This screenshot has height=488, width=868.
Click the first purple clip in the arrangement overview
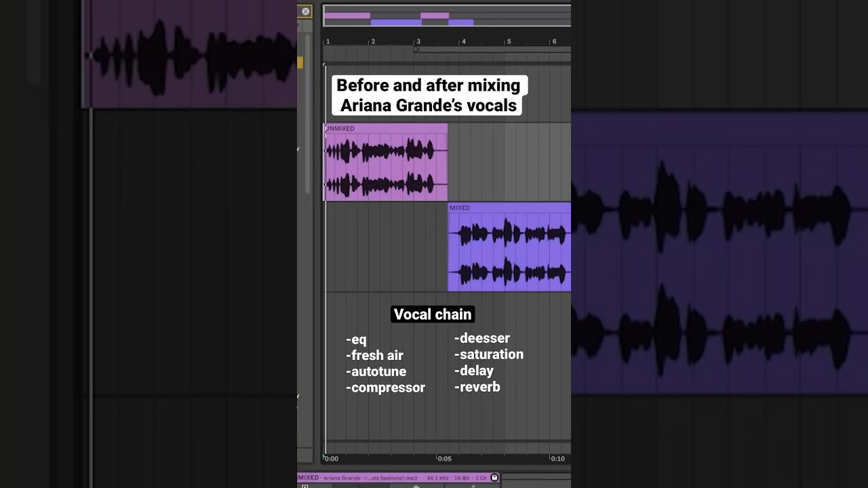[x=396, y=22]
